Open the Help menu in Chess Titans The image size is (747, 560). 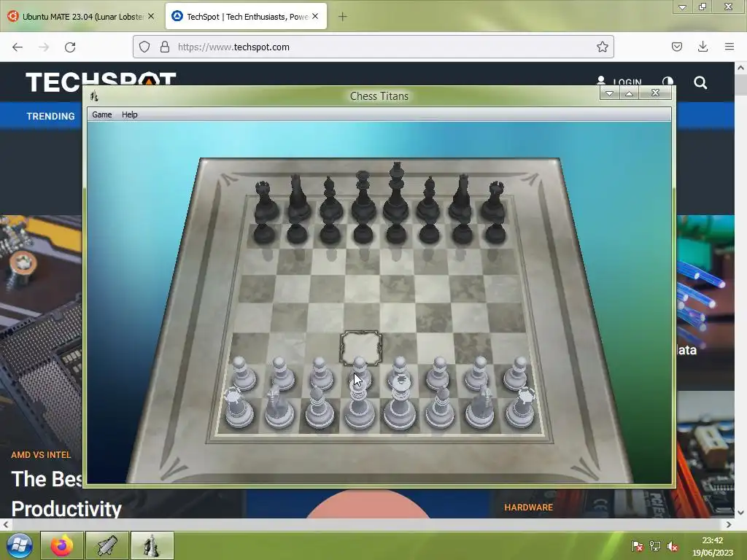coord(130,114)
